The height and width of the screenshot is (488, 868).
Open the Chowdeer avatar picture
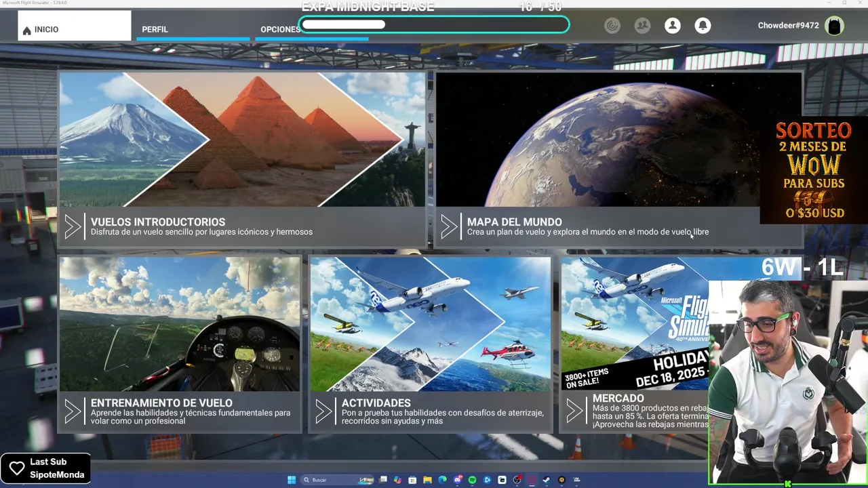(x=835, y=26)
